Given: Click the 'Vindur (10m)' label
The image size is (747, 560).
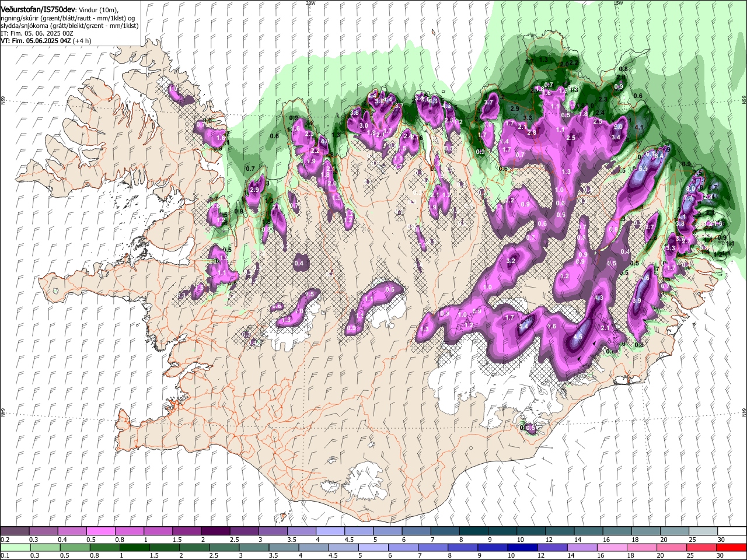Looking at the screenshot, I should click(97, 10).
